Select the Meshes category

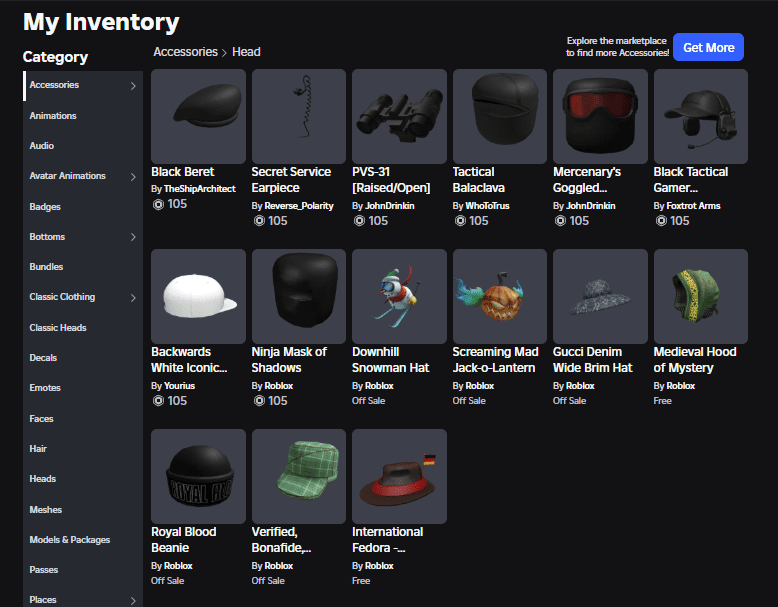pyautogui.click(x=46, y=510)
